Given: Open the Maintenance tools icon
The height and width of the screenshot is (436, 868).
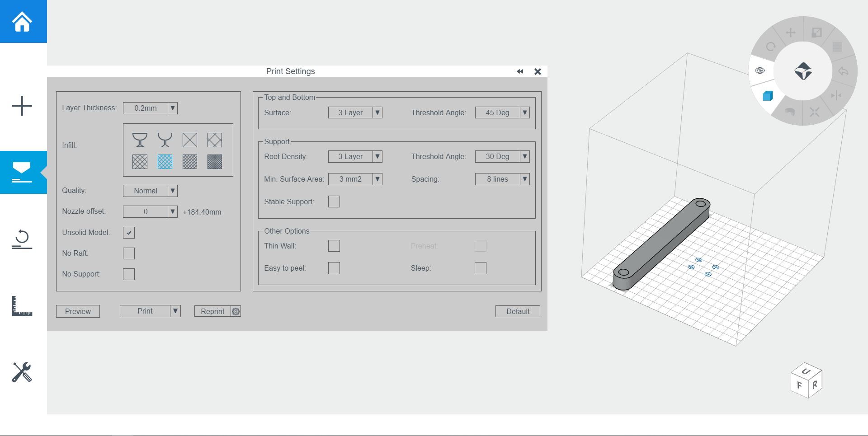Looking at the screenshot, I should point(22,372).
